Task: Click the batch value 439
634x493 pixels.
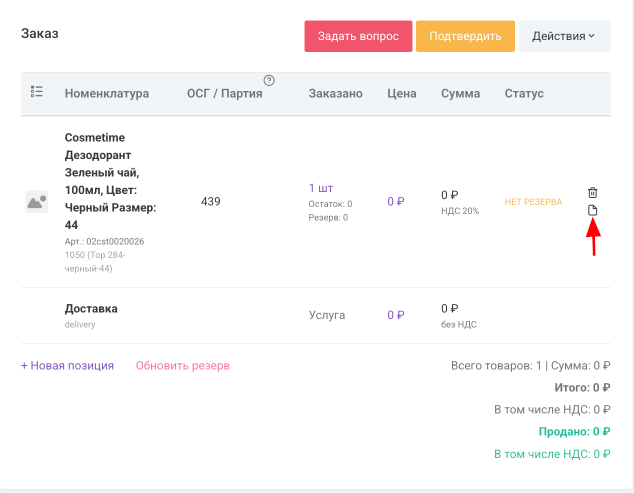Action: click(x=210, y=201)
